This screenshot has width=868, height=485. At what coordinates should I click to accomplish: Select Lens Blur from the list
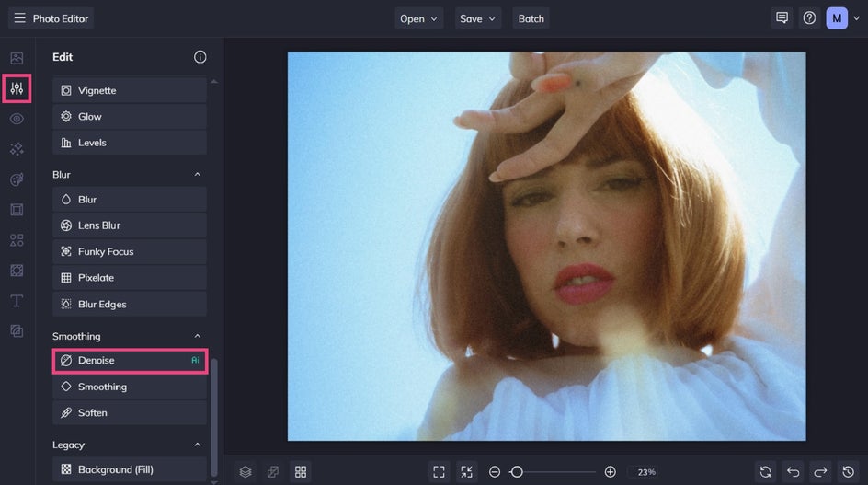point(130,225)
